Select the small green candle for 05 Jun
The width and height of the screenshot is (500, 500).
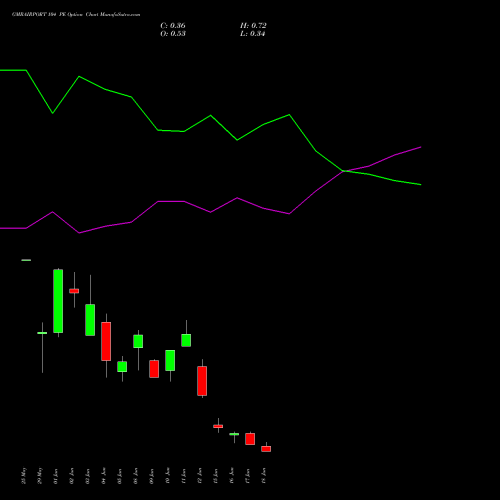tap(122, 367)
